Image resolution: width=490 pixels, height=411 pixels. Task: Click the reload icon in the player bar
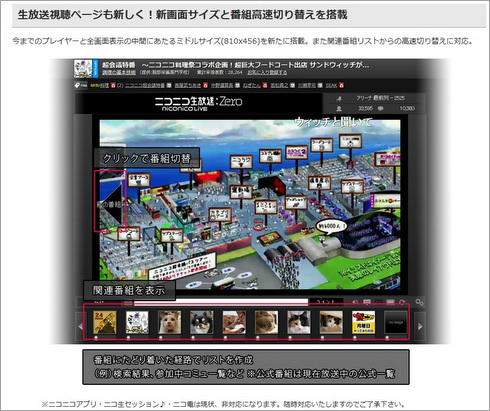[x=402, y=302]
